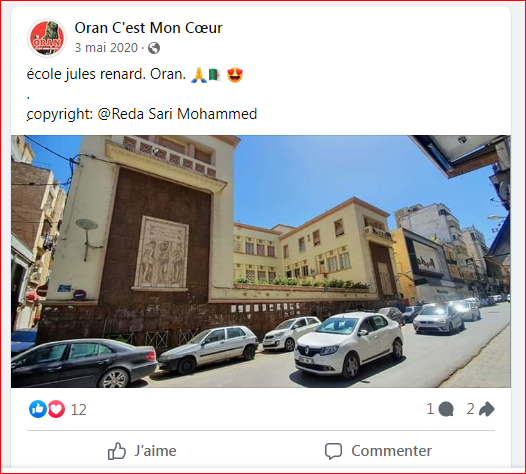Click the public globe audience icon
The height and width of the screenshot is (474, 526).
[154, 48]
